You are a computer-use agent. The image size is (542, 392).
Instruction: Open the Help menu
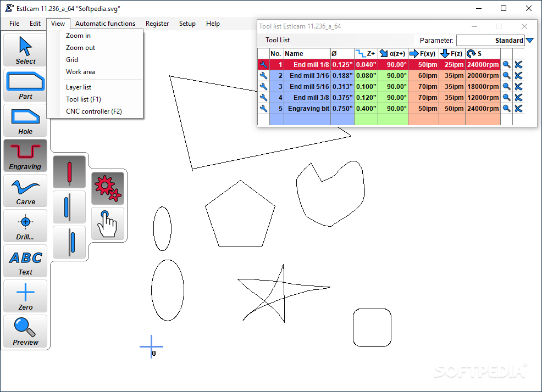pyautogui.click(x=213, y=24)
